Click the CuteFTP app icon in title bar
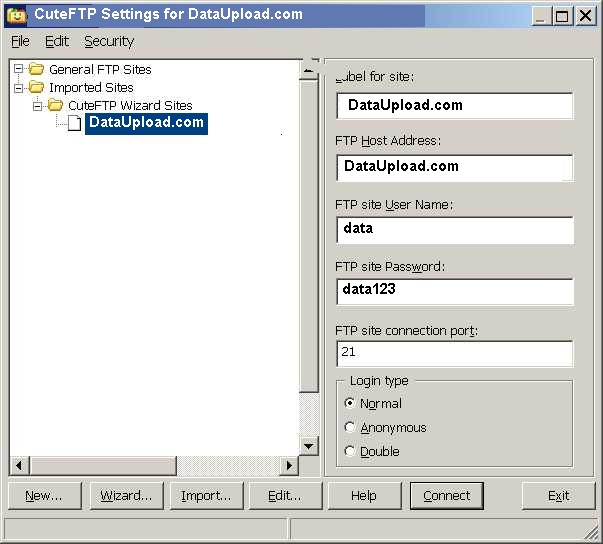603x544 pixels. pyautogui.click(x=17, y=15)
